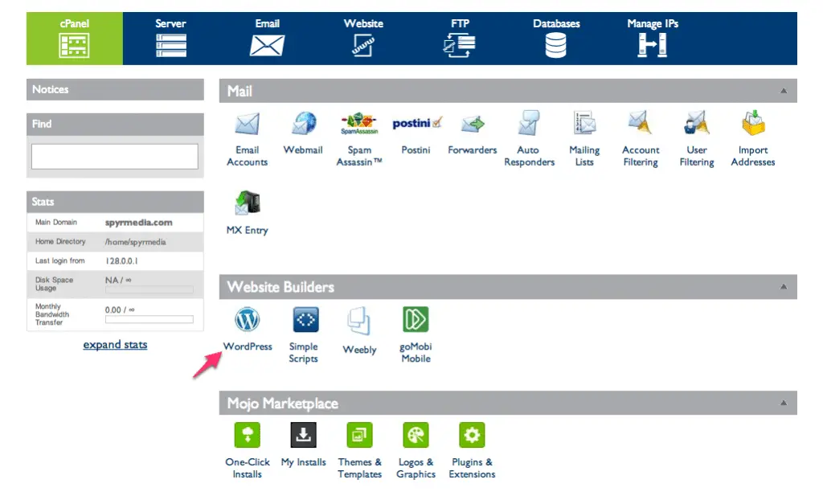Go to the FTP tab

(x=460, y=39)
